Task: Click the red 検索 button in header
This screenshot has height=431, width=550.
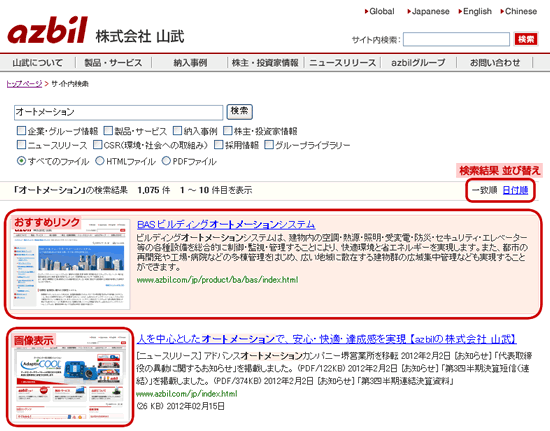Action: 526,39
